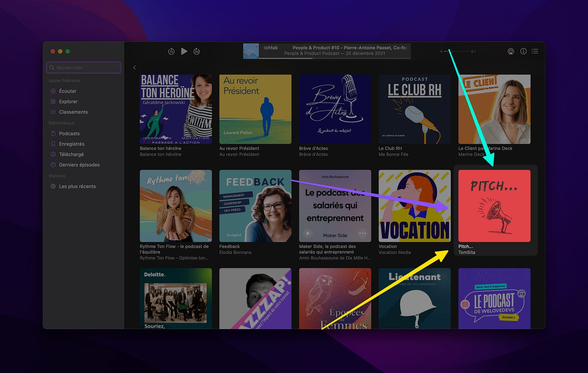Screen dimensions: 588x373
Task: Click the 'Feedback' title under artwork
Action: (229, 246)
